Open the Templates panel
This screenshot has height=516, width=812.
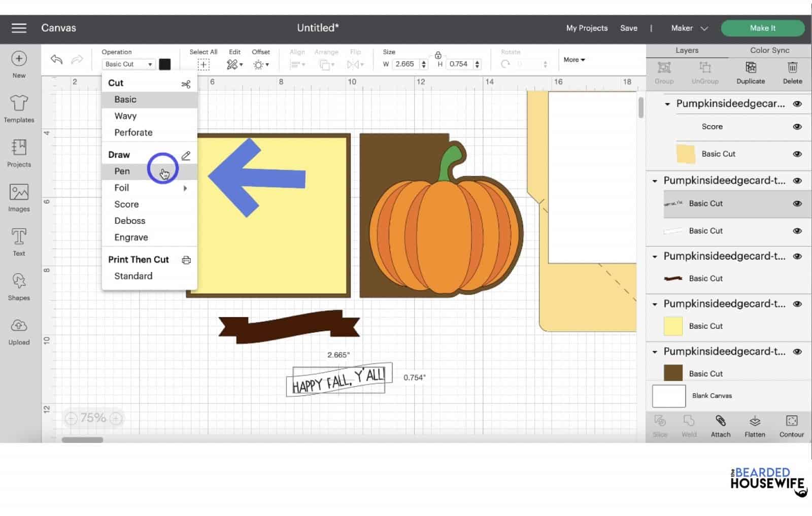(19, 108)
